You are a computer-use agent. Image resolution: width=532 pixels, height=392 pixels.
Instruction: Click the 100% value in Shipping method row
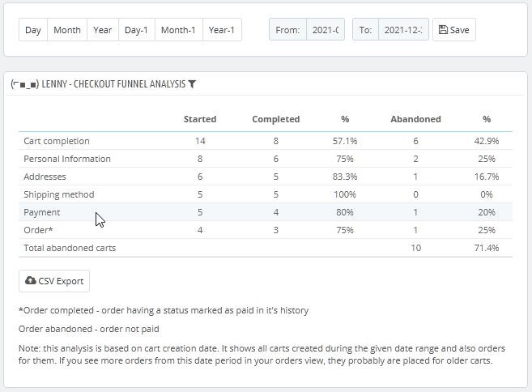pyautogui.click(x=345, y=194)
